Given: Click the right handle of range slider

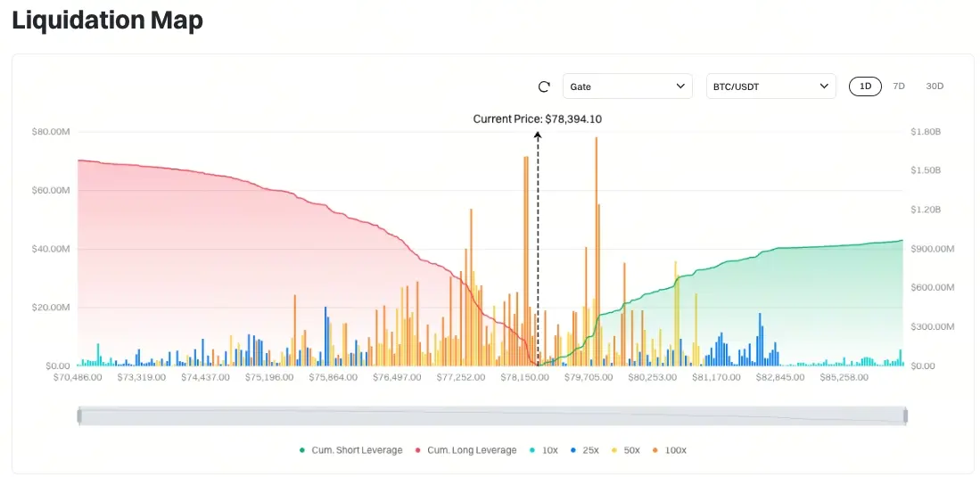Looking at the screenshot, I should tap(905, 416).
